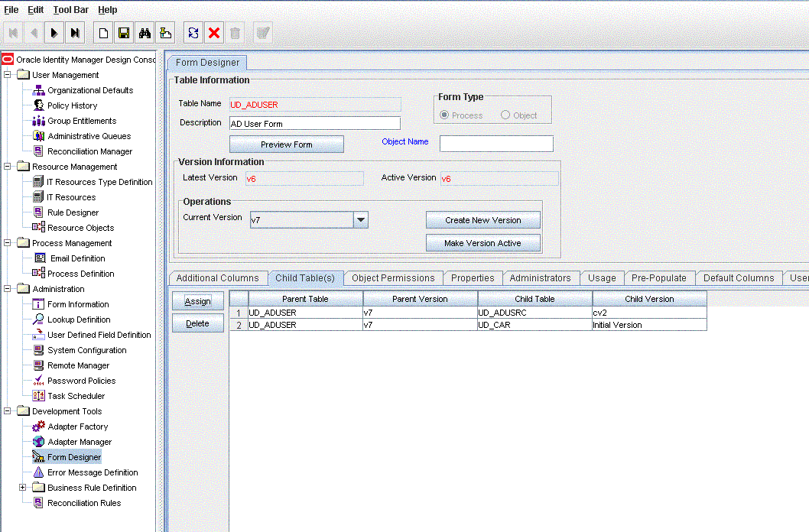The image size is (809, 532).
Task: Open the Current Version dropdown
Action: (361, 219)
